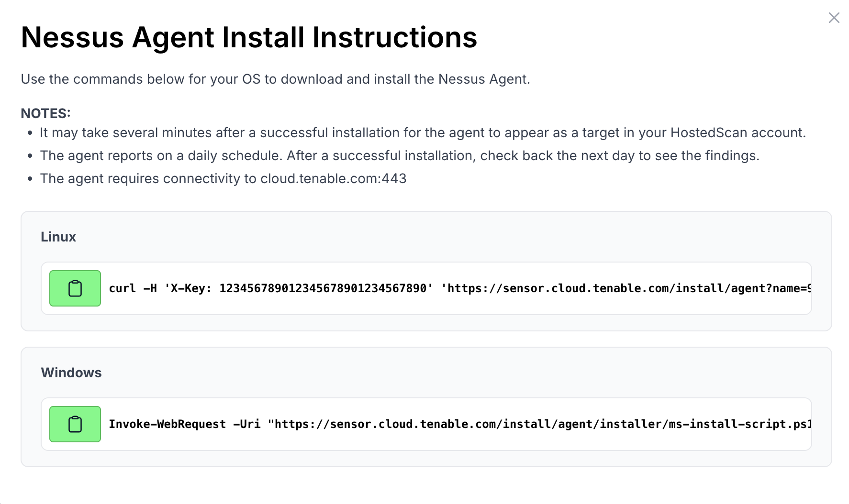This screenshot has width=849, height=504.
Task: Click empty space in the Linux panel
Action: pos(431,237)
